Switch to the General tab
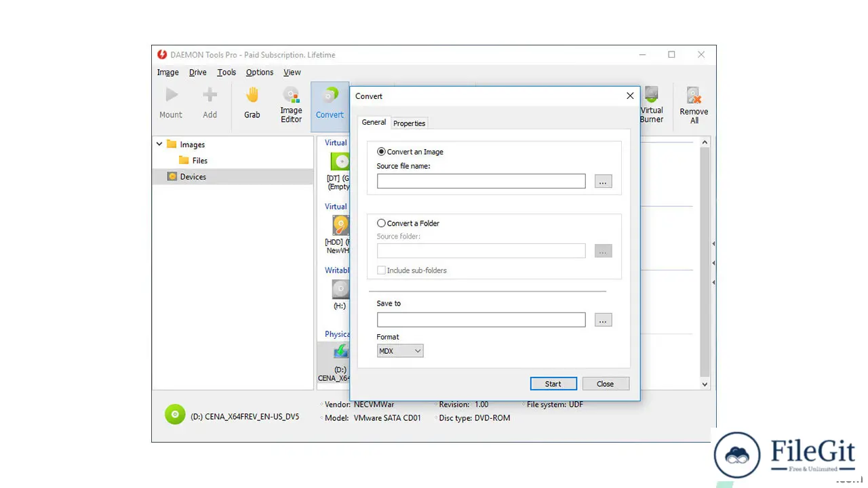868x488 pixels. (x=374, y=123)
